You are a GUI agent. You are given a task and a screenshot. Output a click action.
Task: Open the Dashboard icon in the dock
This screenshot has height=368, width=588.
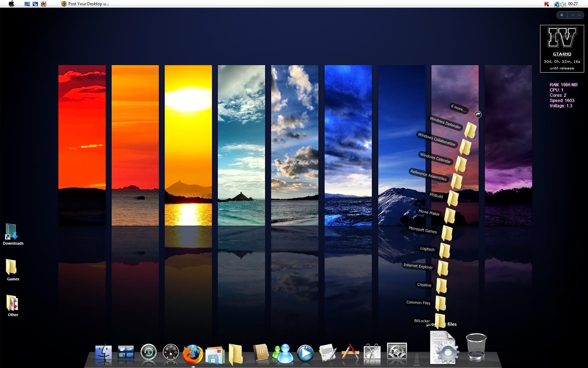tap(171, 353)
